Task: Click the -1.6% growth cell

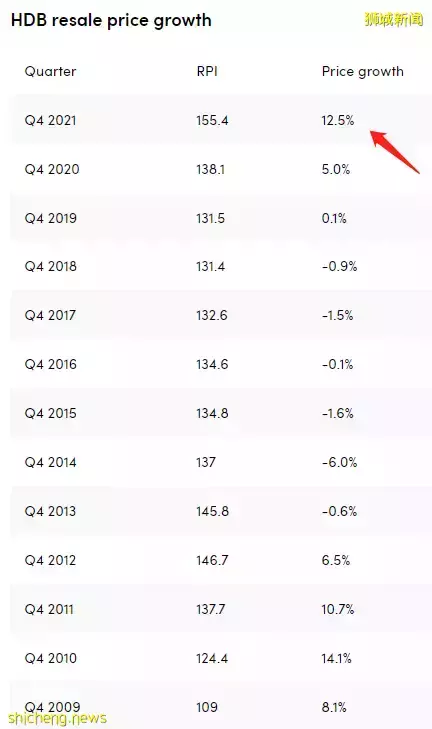Action: (338, 413)
